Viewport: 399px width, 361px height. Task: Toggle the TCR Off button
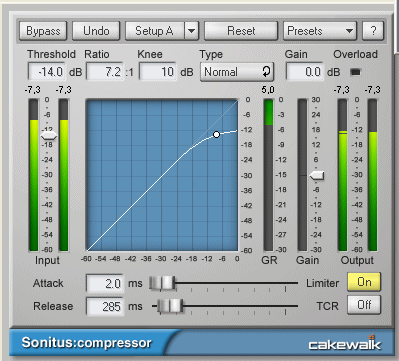click(x=364, y=305)
